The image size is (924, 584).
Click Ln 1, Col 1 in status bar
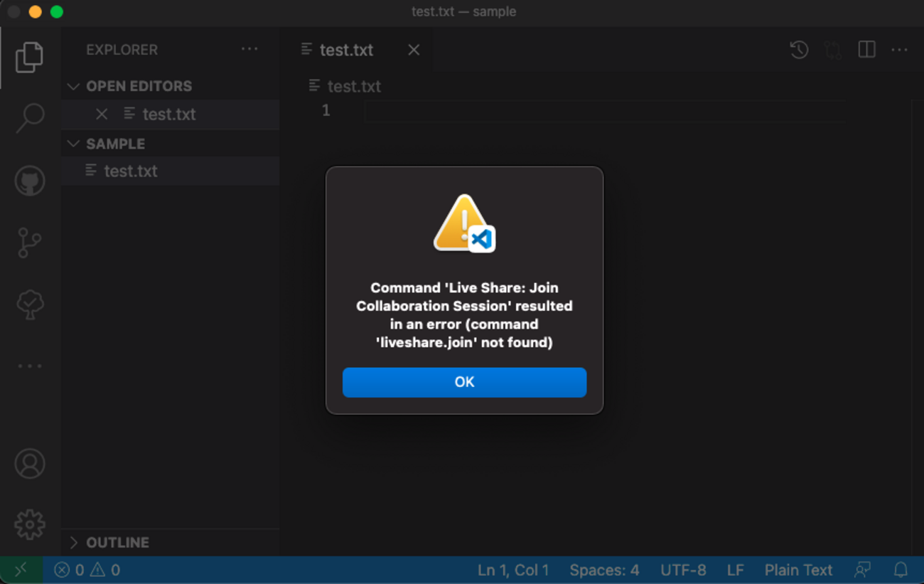coord(513,570)
